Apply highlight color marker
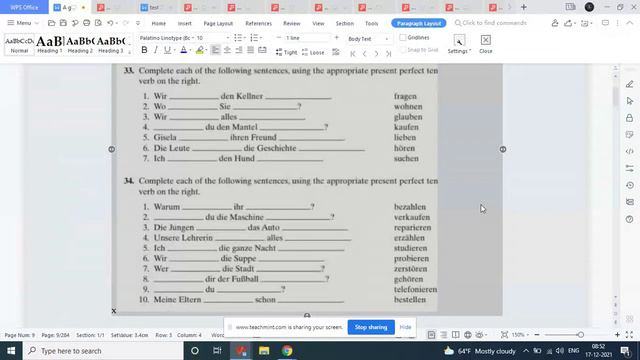Screen dimensions: 640x360 [200, 50]
